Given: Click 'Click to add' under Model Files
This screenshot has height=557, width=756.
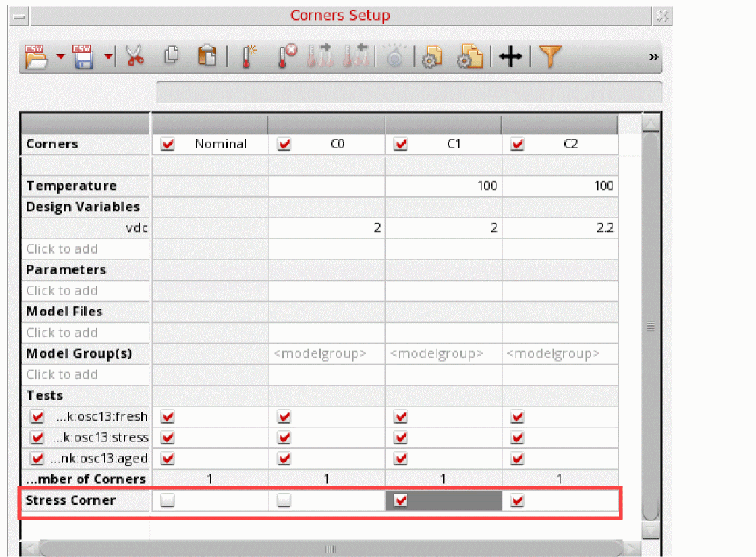Looking at the screenshot, I should (62, 333).
